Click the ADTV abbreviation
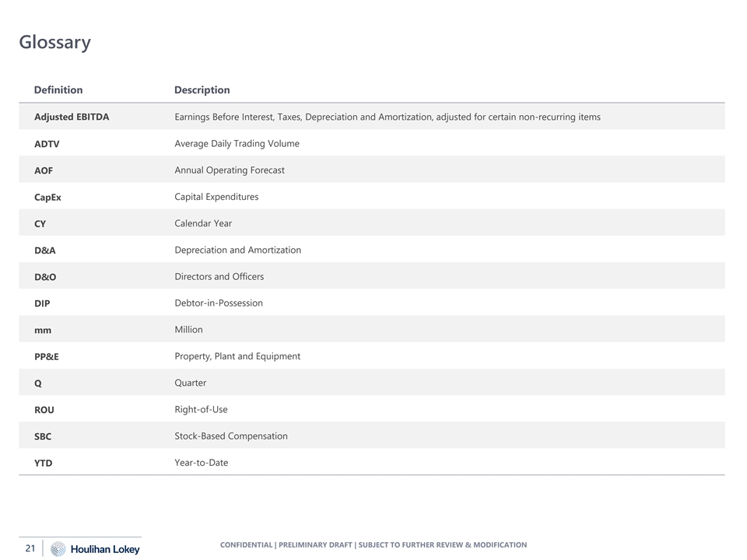The height and width of the screenshot is (560, 747). click(47, 144)
